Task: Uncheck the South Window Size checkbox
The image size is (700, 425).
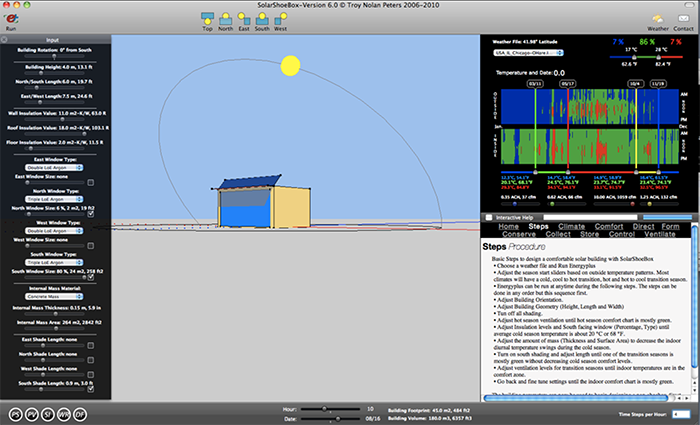Action: click(91, 277)
